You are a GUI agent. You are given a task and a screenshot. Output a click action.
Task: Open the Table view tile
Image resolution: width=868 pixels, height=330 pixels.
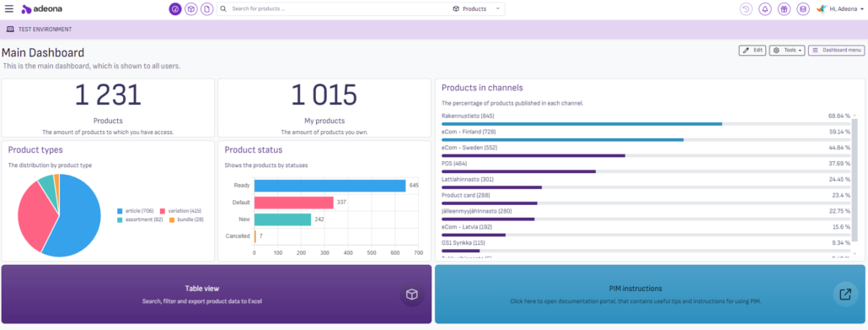click(217, 294)
